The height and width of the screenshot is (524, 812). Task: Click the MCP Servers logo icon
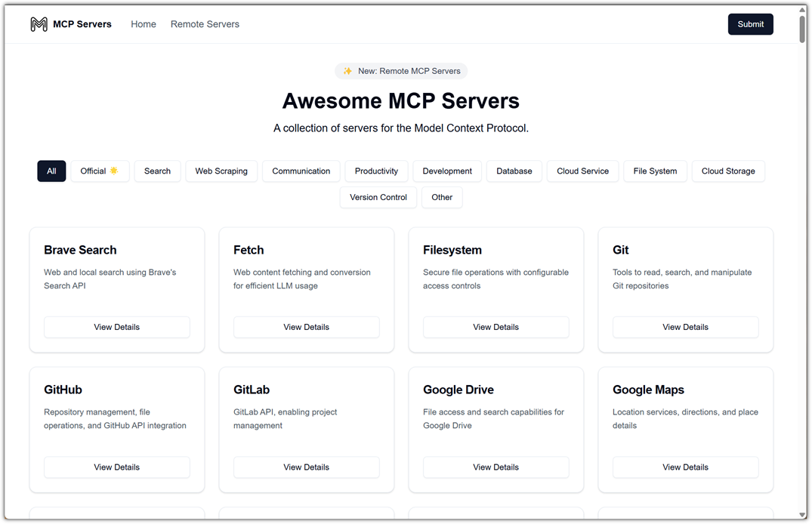39,24
